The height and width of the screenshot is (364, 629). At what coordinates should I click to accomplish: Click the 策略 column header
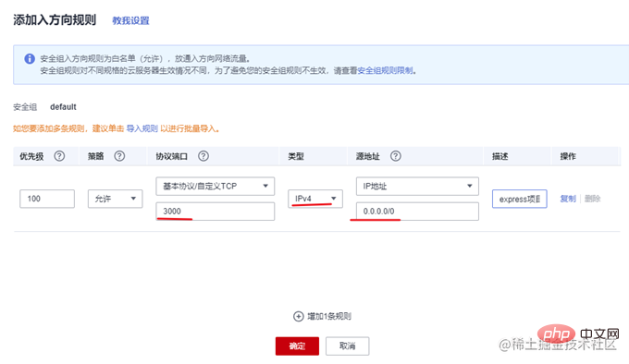pos(96,156)
